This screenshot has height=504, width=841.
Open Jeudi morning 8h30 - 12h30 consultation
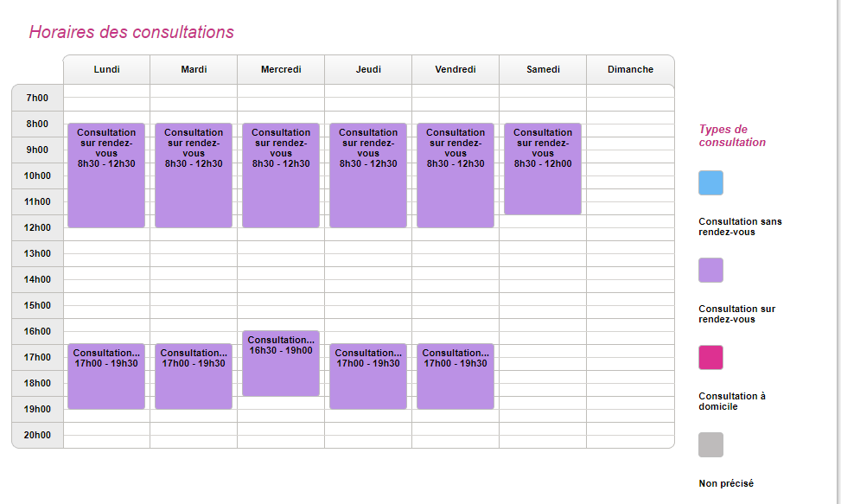[368, 175]
